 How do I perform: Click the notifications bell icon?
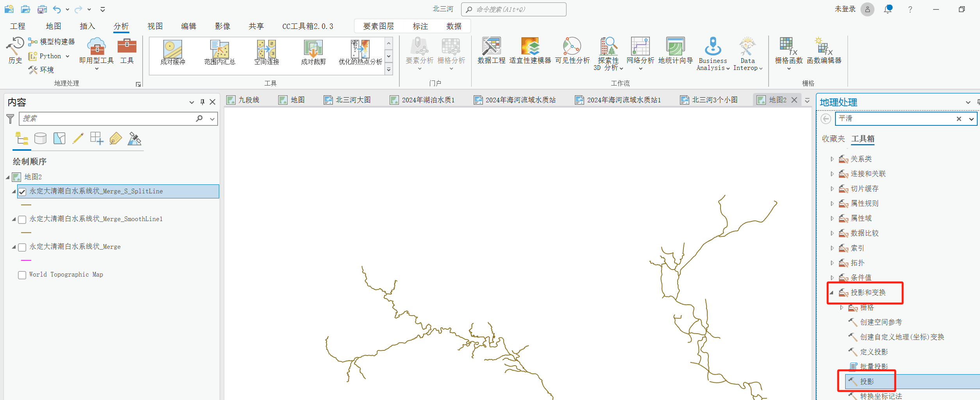pos(888,9)
